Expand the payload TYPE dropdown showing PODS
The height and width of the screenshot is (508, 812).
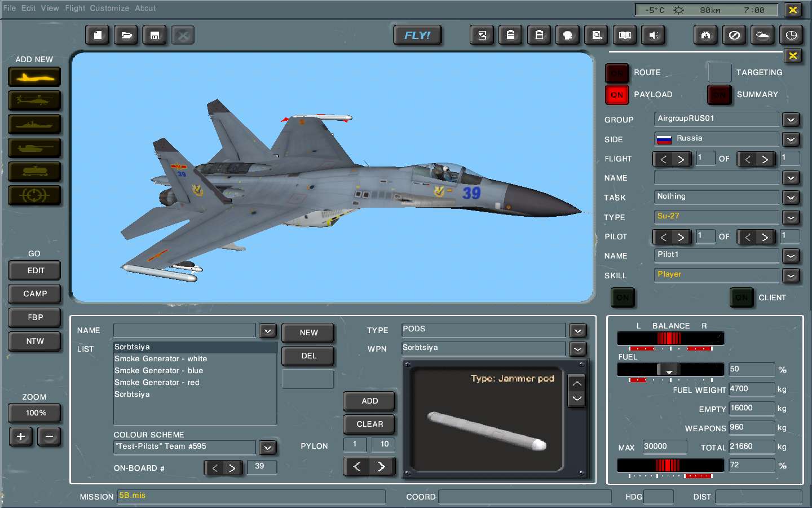click(578, 331)
